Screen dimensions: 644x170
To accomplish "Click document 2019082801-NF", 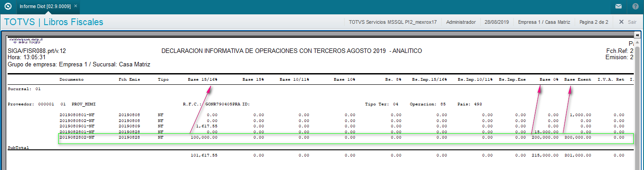I will click(x=77, y=132).
